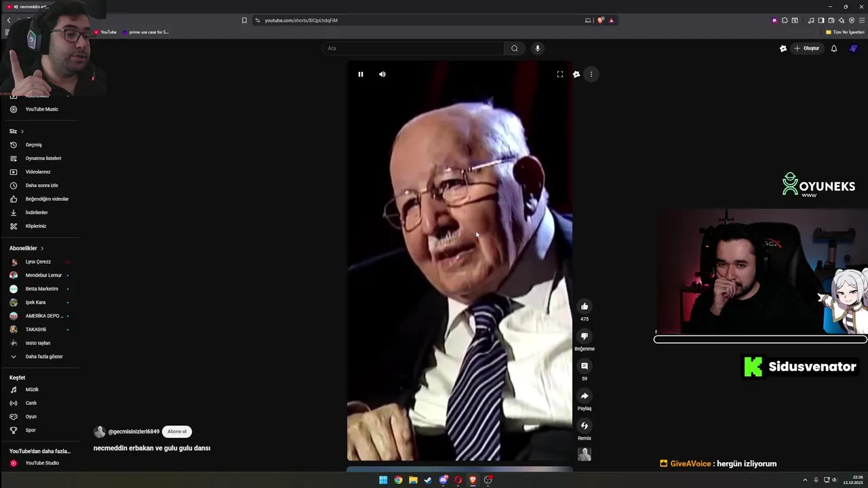This screenshot has width=868, height=488.
Task: Click the YouTube search magnifier button
Action: point(515,48)
